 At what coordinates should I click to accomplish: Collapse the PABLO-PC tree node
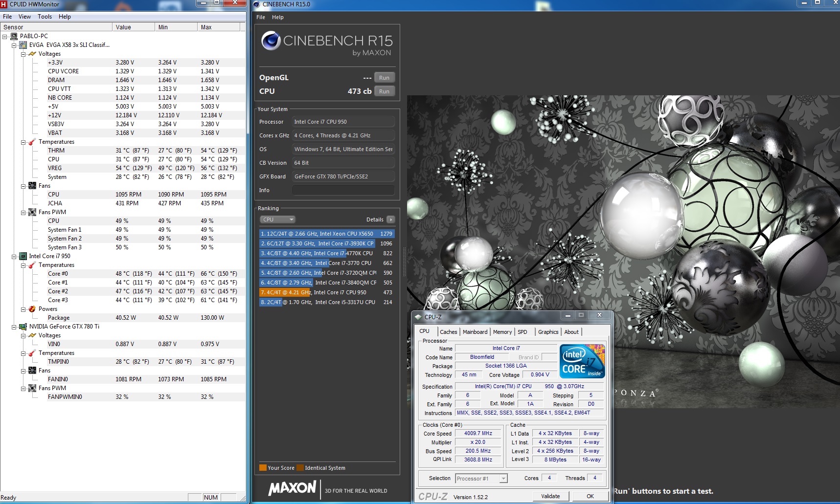(5, 36)
